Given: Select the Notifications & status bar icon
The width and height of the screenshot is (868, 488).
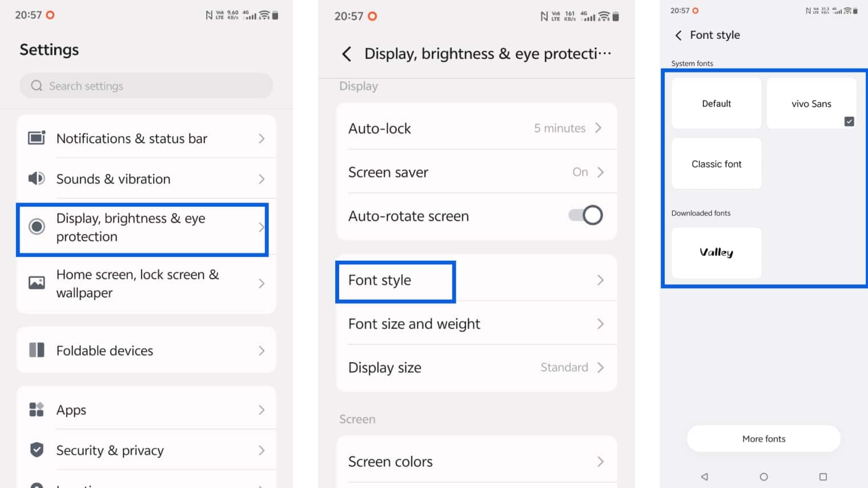Looking at the screenshot, I should 36,138.
